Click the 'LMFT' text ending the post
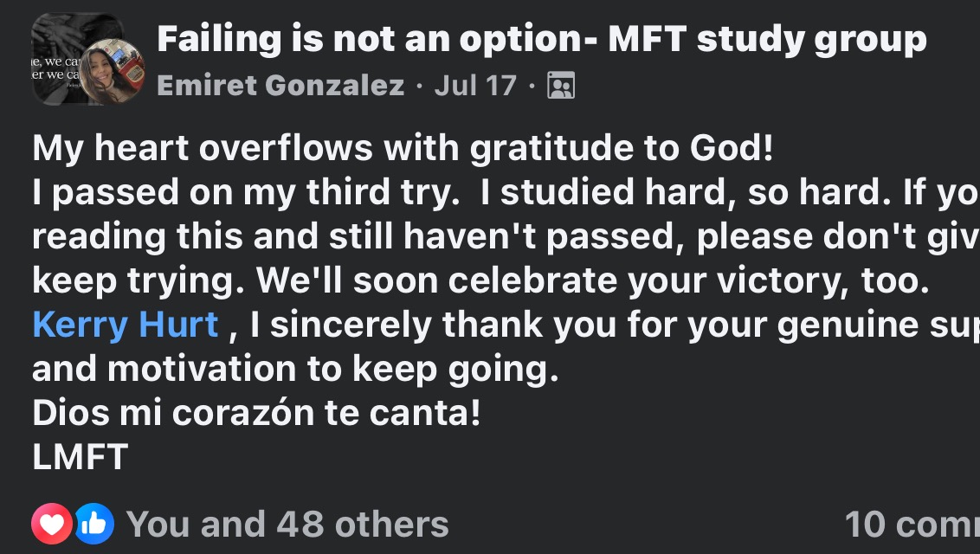Screen dimensions: 980x554 80,458
